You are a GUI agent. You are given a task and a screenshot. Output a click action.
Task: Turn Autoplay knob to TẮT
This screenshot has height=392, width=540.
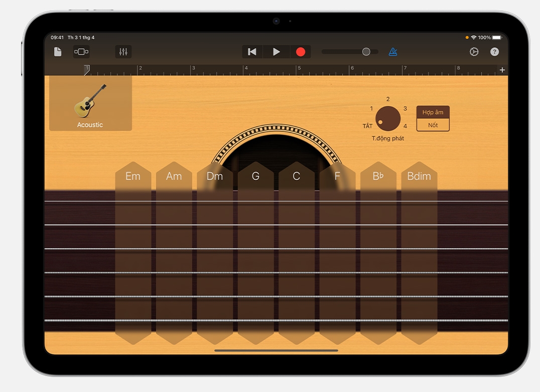[368, 126]
